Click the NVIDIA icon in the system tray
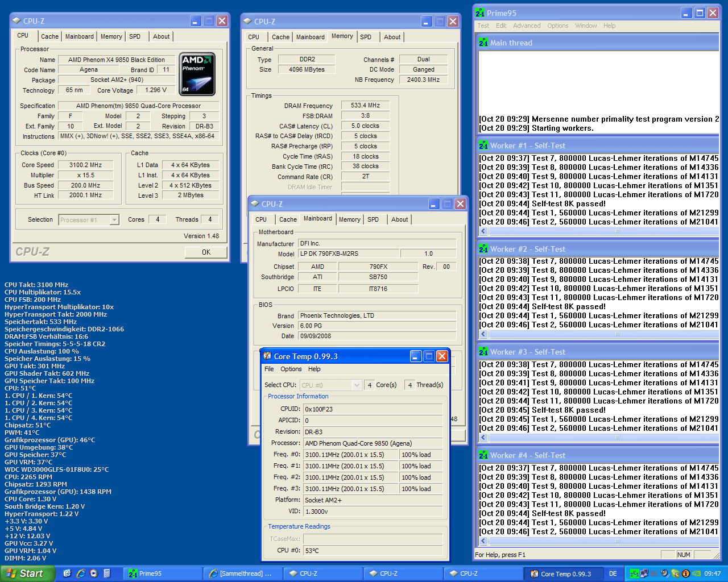728x582 pixels. tap(696, 573)
